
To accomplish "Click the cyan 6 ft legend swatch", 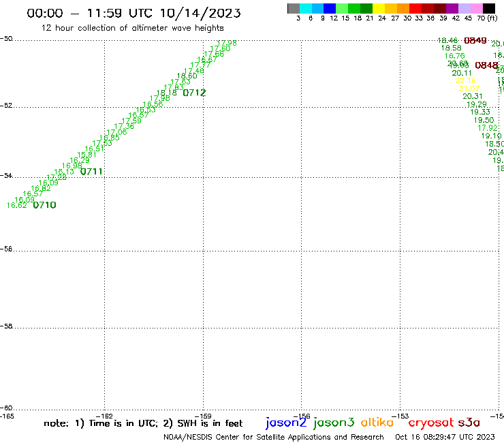I will 306,8.
